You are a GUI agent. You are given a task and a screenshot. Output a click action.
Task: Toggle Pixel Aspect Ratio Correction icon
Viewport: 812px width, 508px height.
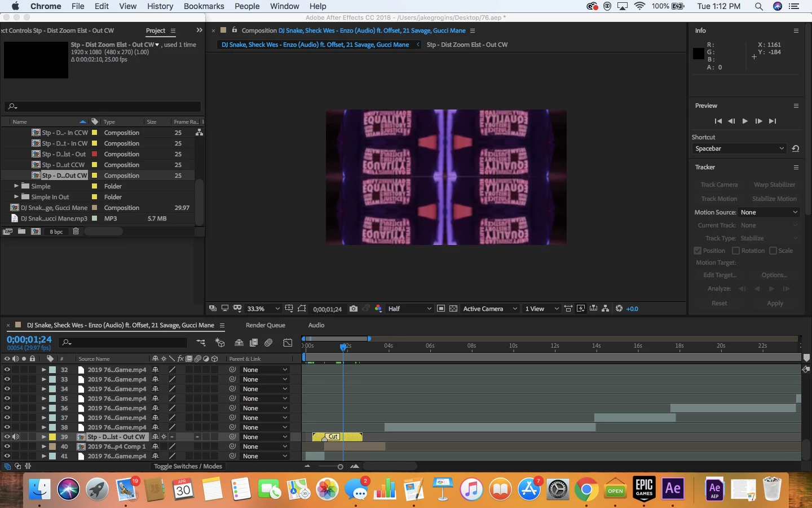click(568, 309)
